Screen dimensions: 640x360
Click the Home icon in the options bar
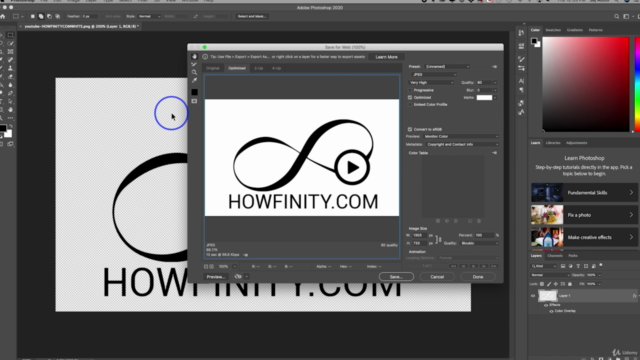click(x=3, y=16)
